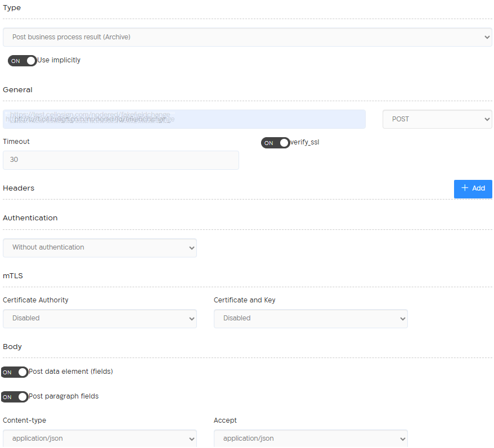
Task: Click the Timeout field containing 30
Action: tap(120, 160)
